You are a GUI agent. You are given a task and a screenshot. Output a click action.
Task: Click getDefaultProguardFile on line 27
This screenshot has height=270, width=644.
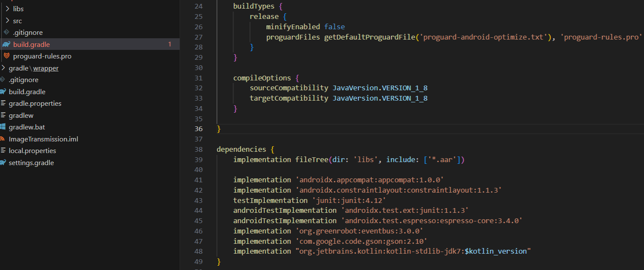[x=370, y=37]
